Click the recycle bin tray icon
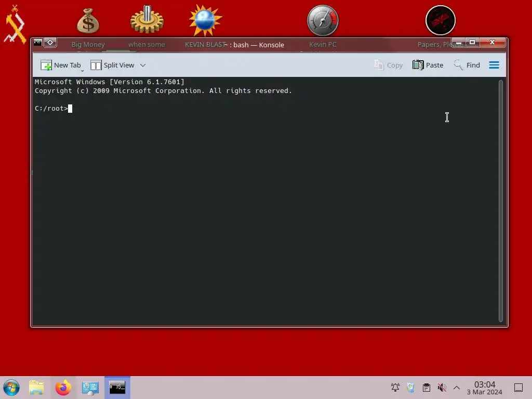The width and height of the screenshot is (532, 399). pyautogui.click(x=411, y=388)
